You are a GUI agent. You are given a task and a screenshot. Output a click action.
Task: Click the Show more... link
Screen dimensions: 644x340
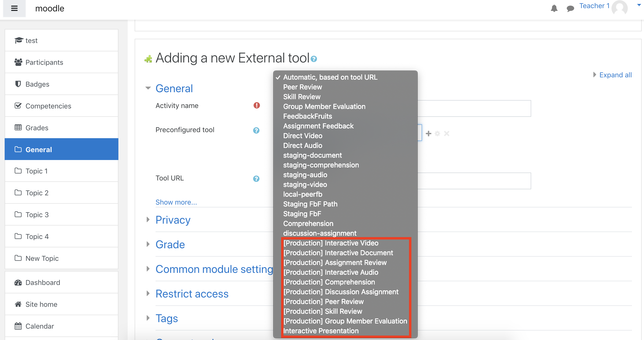click(176, 202)
